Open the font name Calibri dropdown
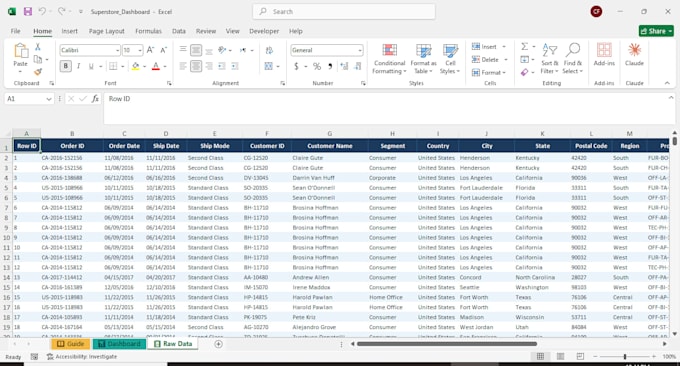 pyautogui.click(x=118, y=51)
